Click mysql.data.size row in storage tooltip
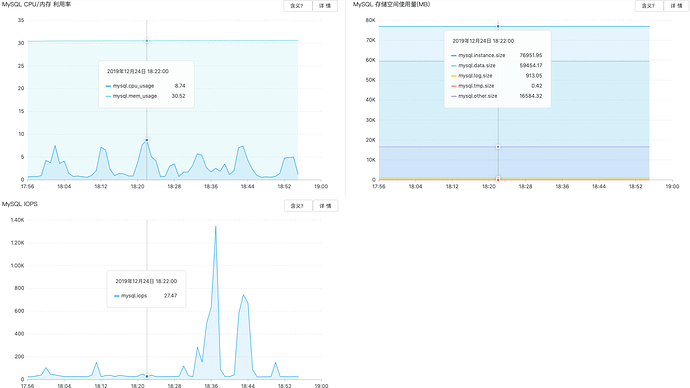690x388 pixels. 497,66
